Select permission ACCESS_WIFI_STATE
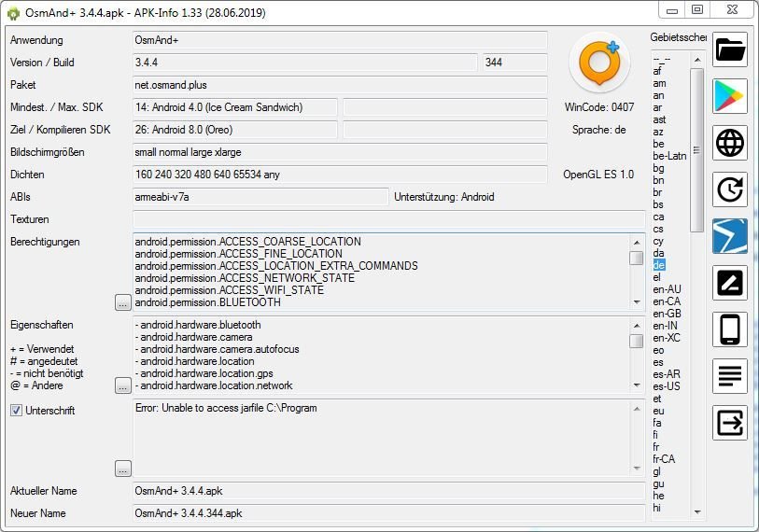 (x=230, y=290)
